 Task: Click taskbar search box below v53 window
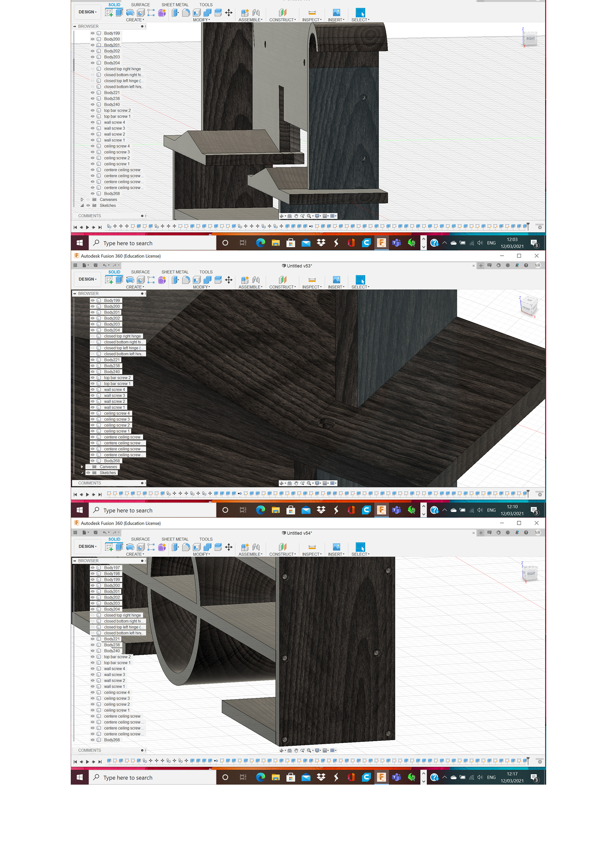[x=153, y=510]
